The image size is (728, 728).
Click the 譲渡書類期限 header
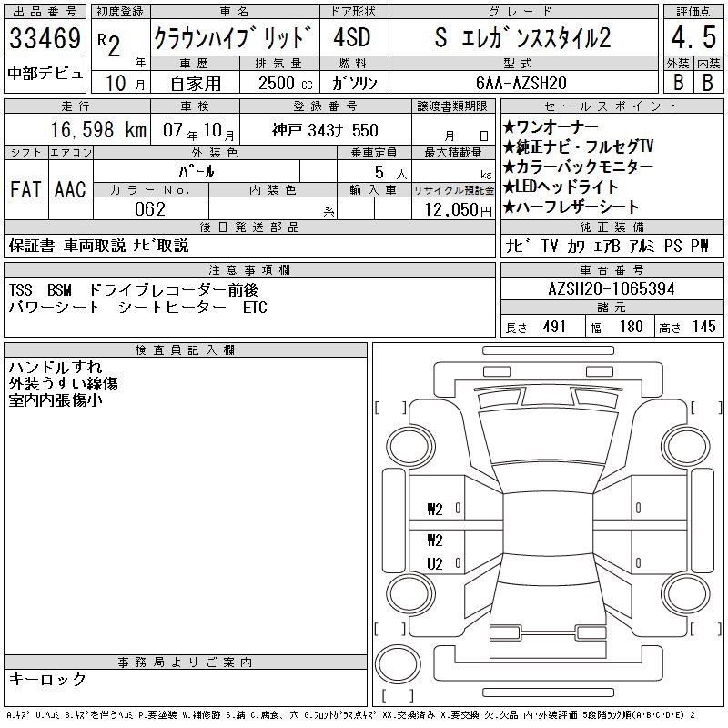tap(452, 106)
